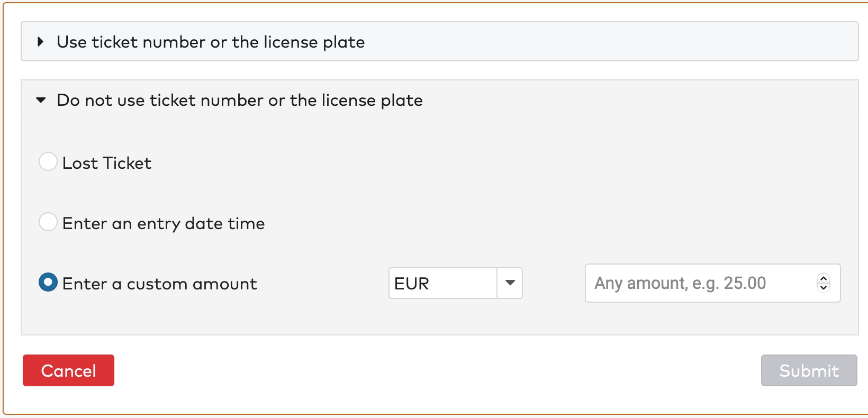Collapse the 'Do not use ticket number' section
This screenshot has height=418, width=868.
pos(238,100)
